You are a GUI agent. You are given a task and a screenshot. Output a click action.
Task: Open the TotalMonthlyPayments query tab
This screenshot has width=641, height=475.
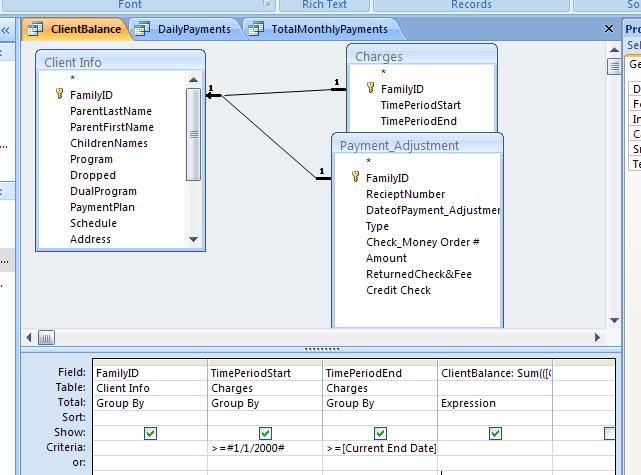tap(322, 29)
